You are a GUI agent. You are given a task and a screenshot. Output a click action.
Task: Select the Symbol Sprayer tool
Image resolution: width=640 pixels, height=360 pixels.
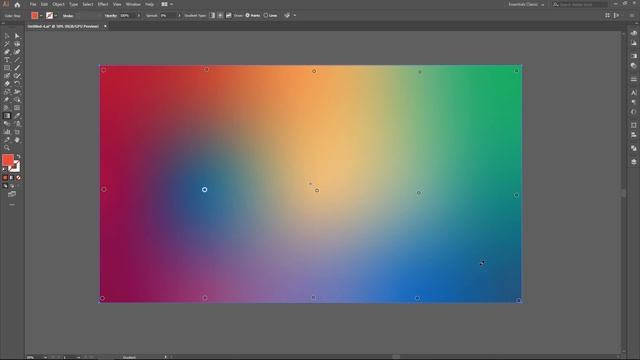[x=17, y=124]
